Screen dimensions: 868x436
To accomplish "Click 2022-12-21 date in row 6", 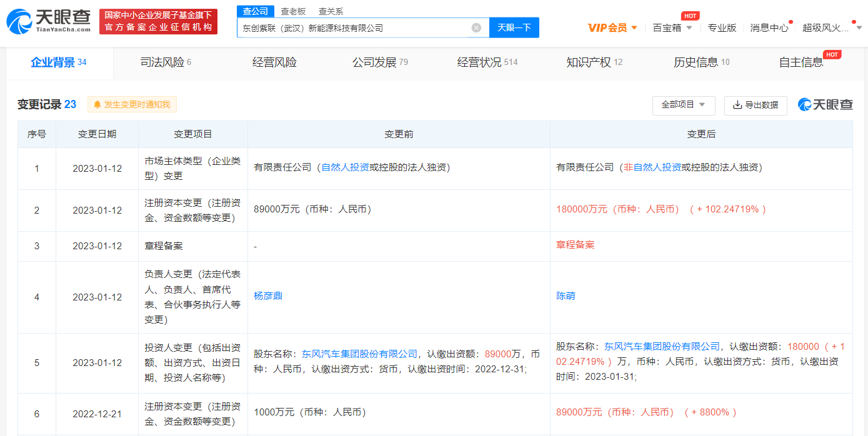I will pyautogui.click(x=97, y=413).
